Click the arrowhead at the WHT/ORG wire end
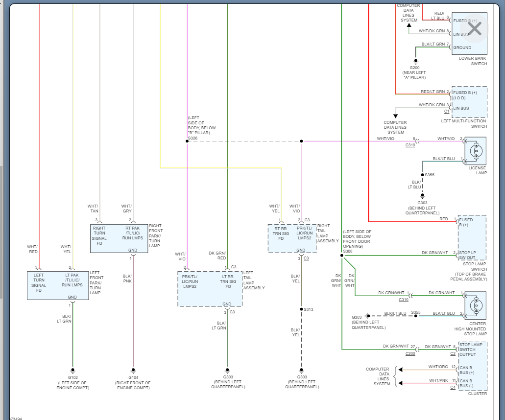 tap(400, 370)
